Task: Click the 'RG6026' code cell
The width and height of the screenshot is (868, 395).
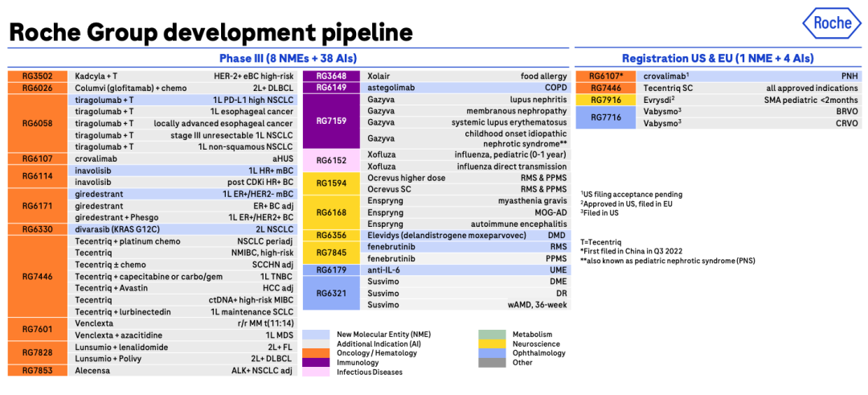Action: pos(38,88)
